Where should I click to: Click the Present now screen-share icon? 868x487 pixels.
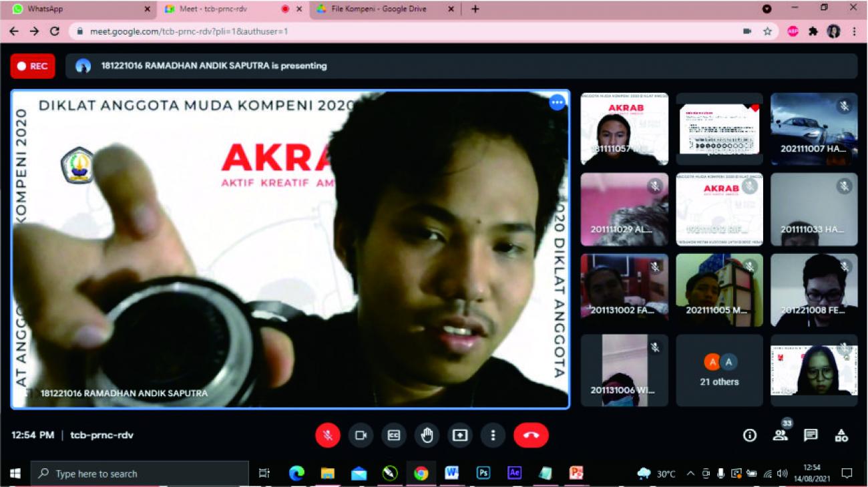coord(460,436)
